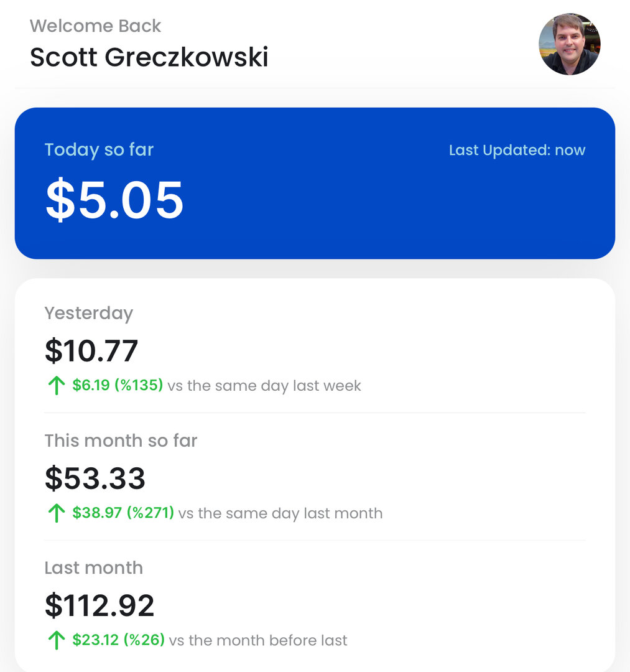This screenshot has height=672, width=630.
Task: Click the Yesterday section label
Action: (x=89, y=313)
